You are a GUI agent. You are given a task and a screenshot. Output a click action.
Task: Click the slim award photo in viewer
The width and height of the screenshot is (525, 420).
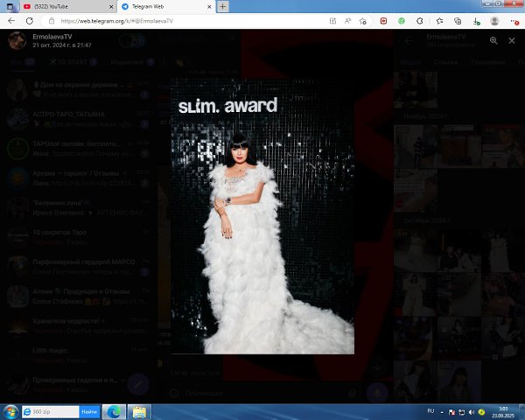point(262,219)
